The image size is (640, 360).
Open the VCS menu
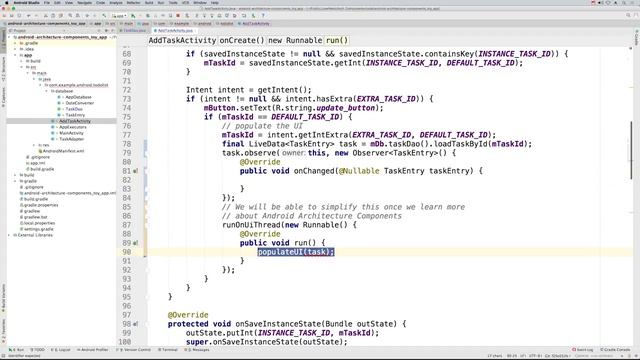(186, 2)
